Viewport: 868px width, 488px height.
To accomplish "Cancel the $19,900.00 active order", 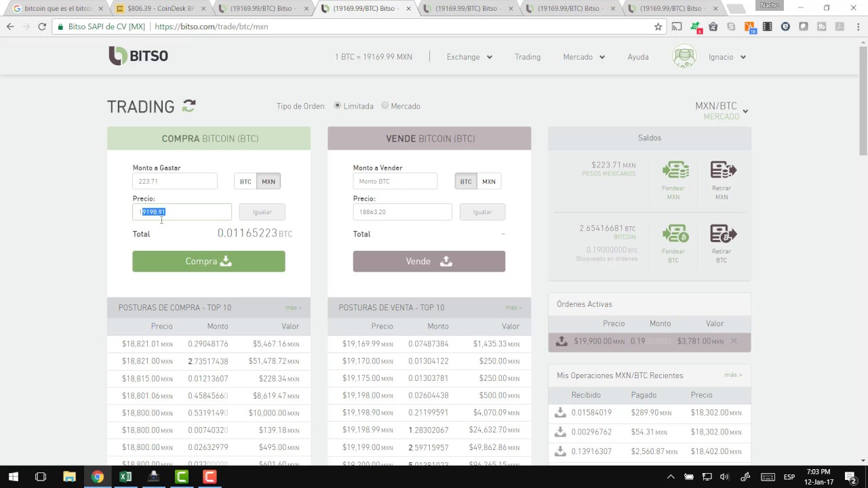I will (x=734, y=341).
